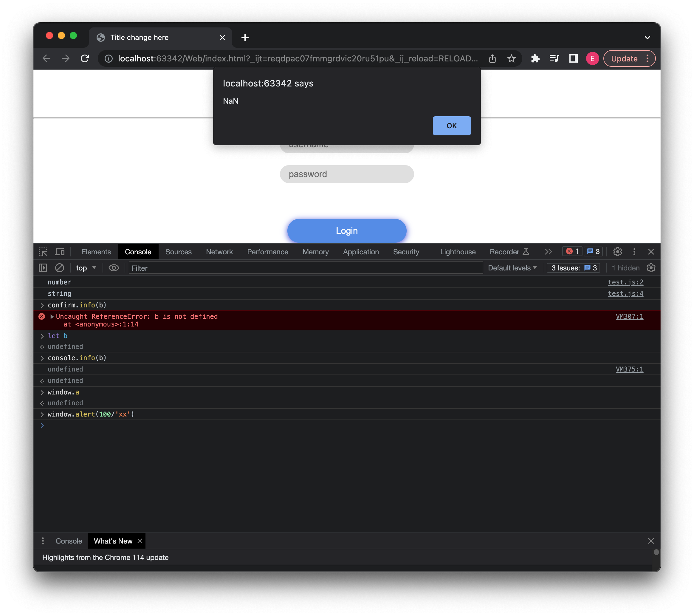Bookmark this tab with the star icon
The image size is (694, 616).
coord(511,58)
